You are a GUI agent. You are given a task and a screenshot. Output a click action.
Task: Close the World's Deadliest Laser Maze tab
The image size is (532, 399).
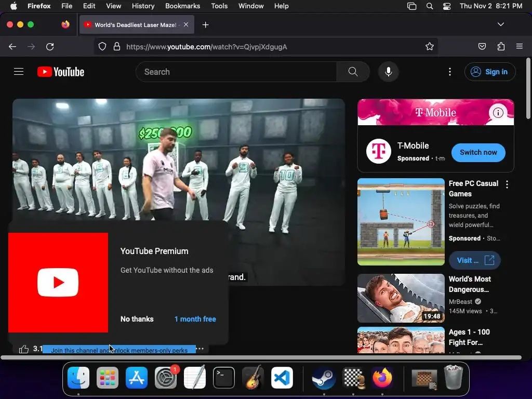(186, 24)
